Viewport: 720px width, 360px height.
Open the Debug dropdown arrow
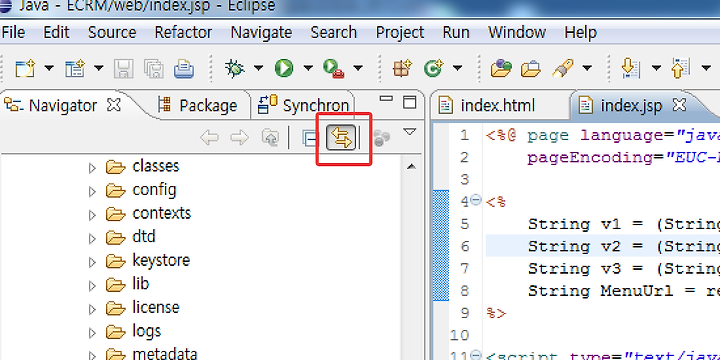click(259, 68)
